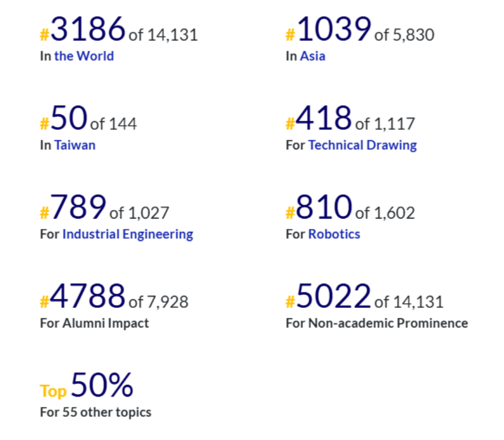Click the Alumni Impact rank 4788
Screen dimensions: 504x440
[88, 296]
